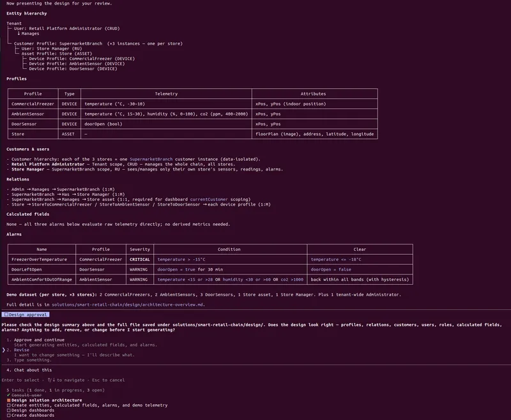Click the struck-through "Consult user" task

pos(27,395)
